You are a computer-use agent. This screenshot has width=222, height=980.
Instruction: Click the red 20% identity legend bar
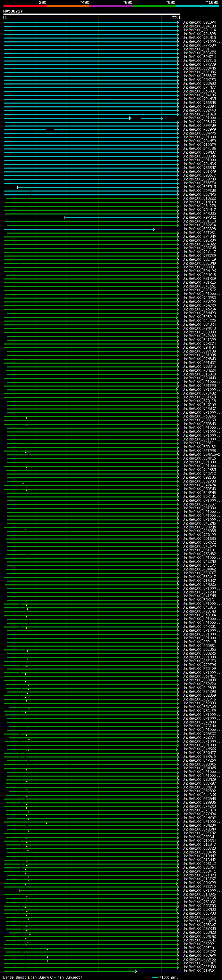click(x=25, y=6)
